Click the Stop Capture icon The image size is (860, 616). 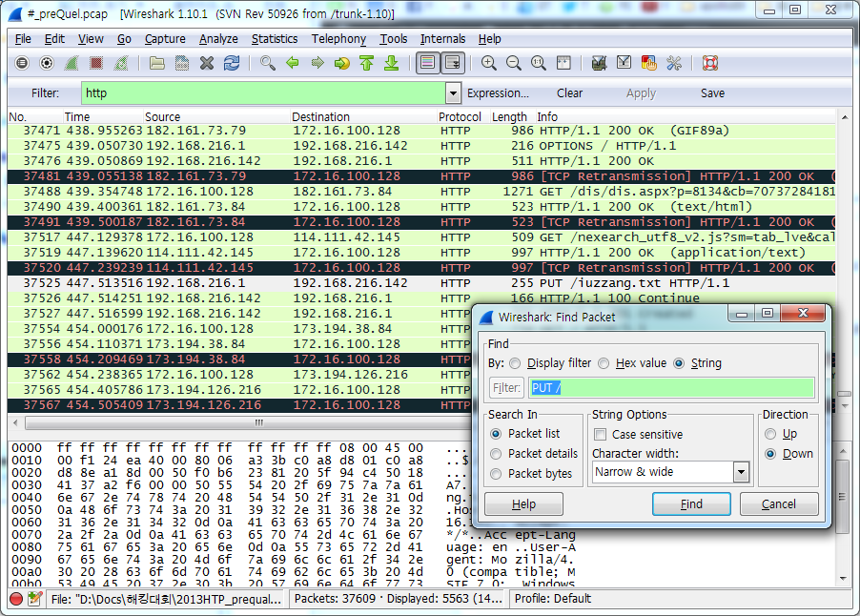tap(96, 63)
